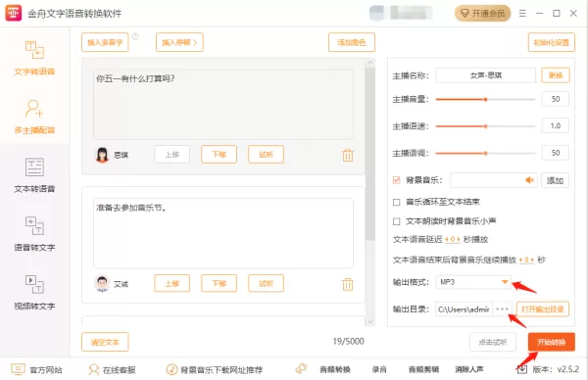
Task: Open 音频转换 in the bottom bar
Action: 335,369
